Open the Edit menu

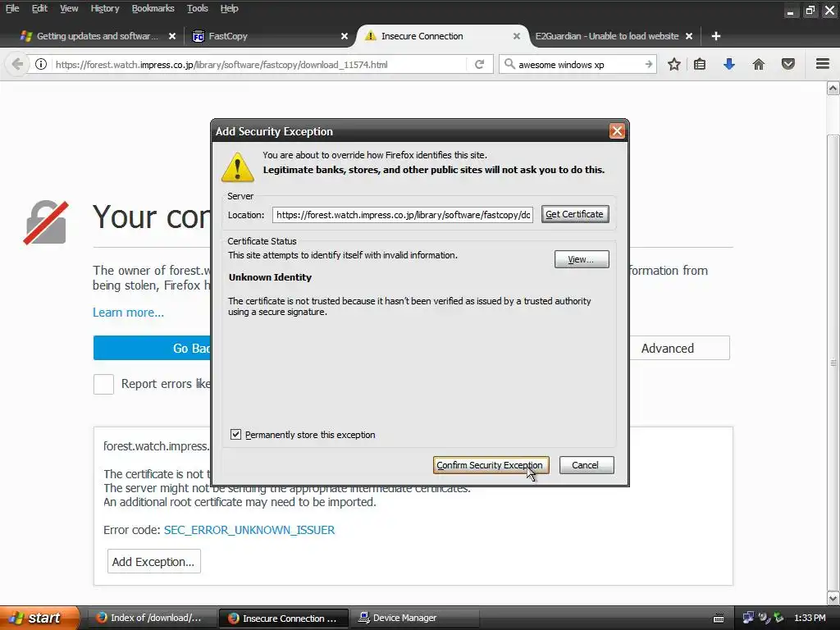tap(39, 8)
